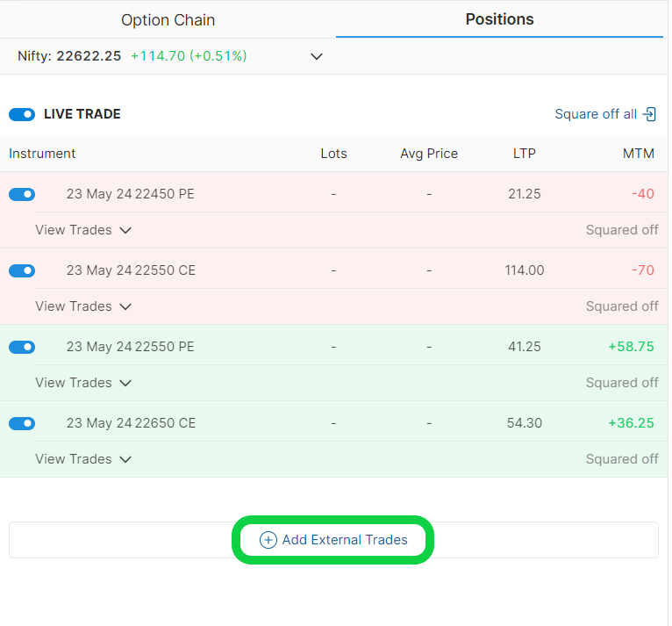Screen dimensions: 672x626
Task: Open the Positions tab
Action: 499,19
